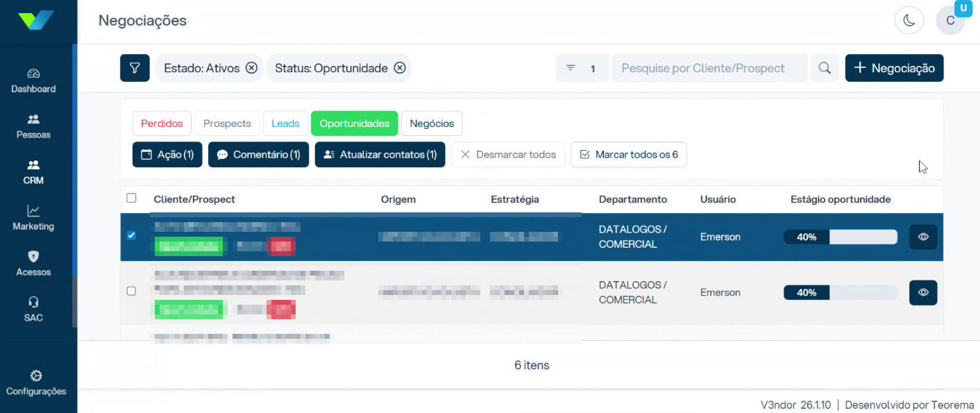The width and height of the screenshot is (980, 413).
Task: Create new Negociação
Action: click(894, 68)
